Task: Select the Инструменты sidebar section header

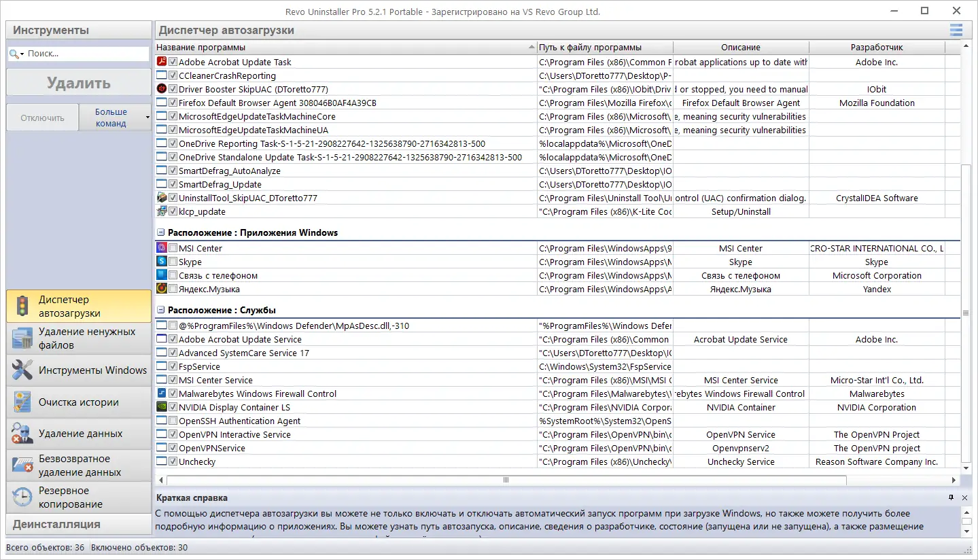Action: (x=79, y=30)
